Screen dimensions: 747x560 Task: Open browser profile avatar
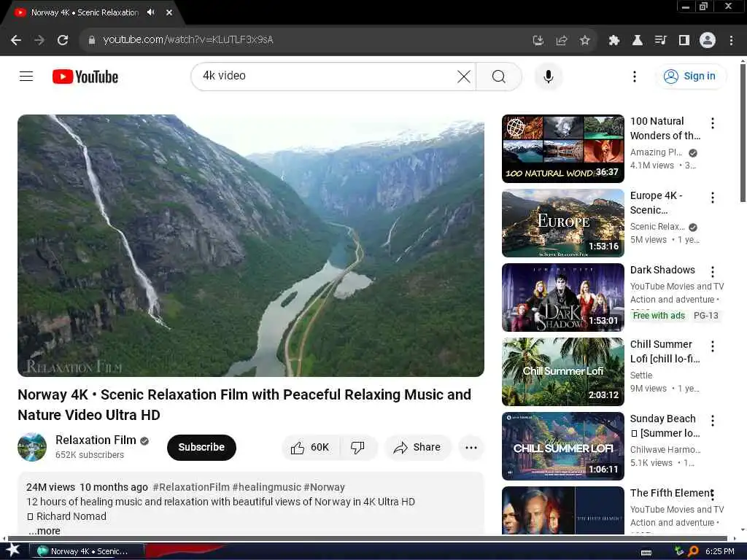[708, 40]
